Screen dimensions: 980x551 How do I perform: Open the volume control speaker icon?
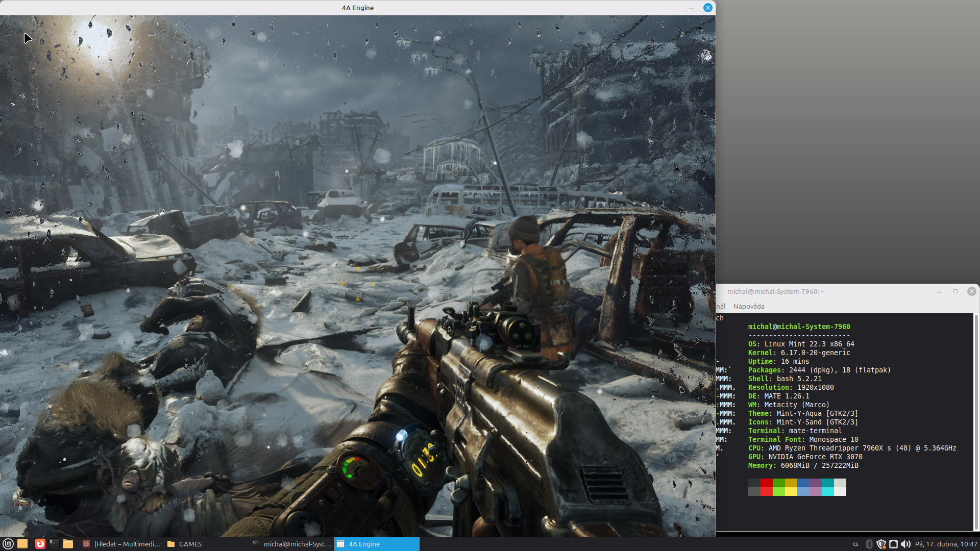905,544
